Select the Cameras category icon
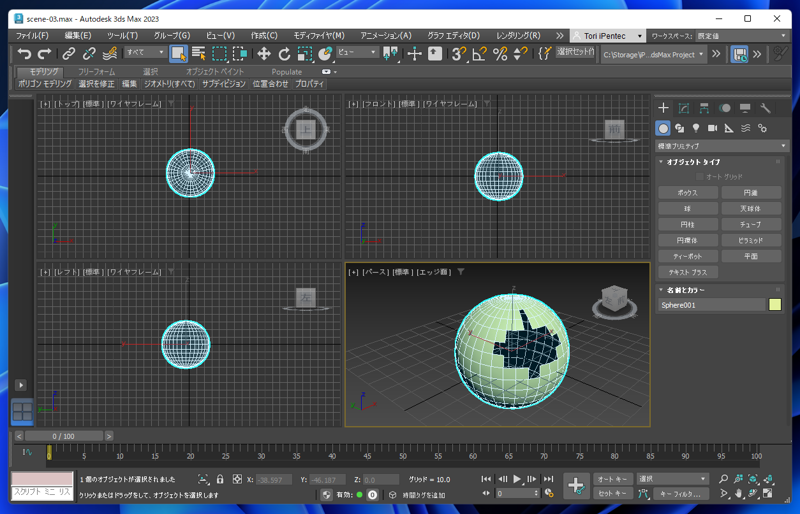This screenshot has width=800, height=514. 712,128
